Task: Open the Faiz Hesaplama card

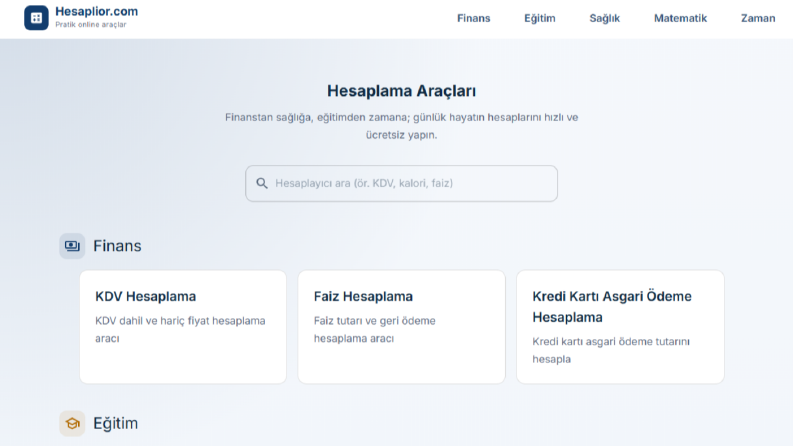Action: click(402, 327)
